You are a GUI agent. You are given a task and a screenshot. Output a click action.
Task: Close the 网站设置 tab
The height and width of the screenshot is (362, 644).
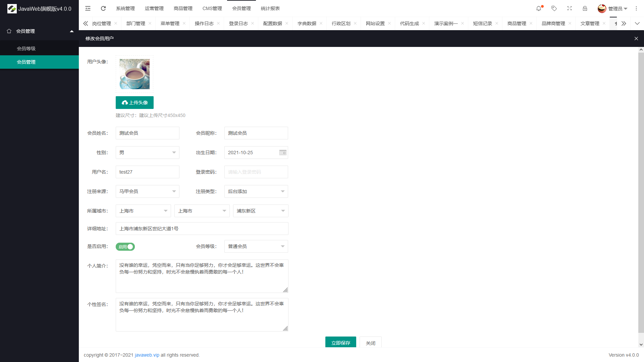389,23
